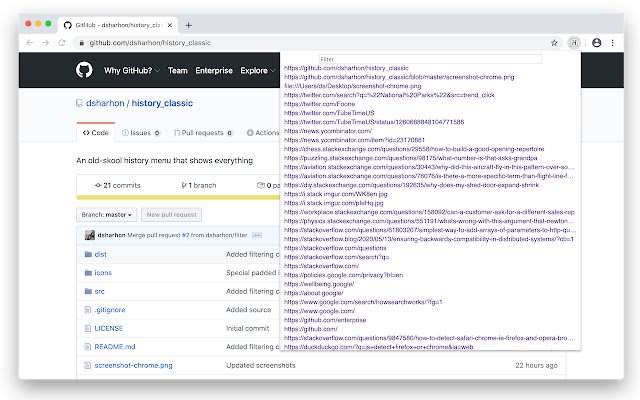Click the yellow language bar under commits

[178, 198]
